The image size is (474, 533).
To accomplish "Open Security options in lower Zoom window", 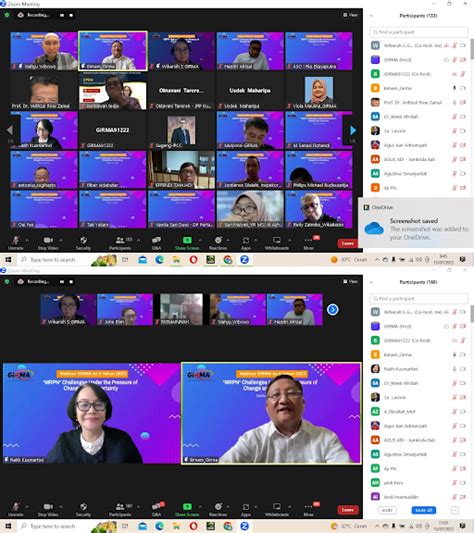I will (x=83, y=509).
